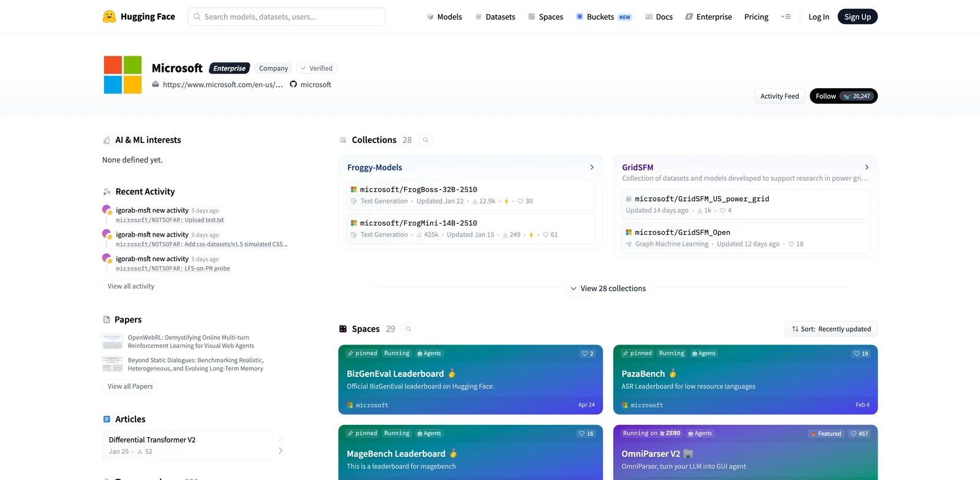This screenshot has width=980, height=480.
Task: Click the microsoft logo on BizGenEval card footer
Action: 350,405
